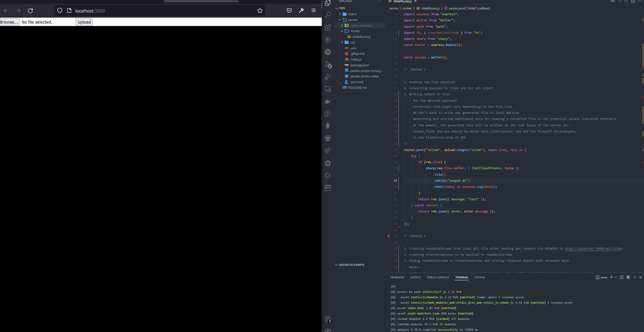Kill the terminal using the trash icon
Viewport: 644px width, 332px height.
pyautogui.click(x=628, y=277)
